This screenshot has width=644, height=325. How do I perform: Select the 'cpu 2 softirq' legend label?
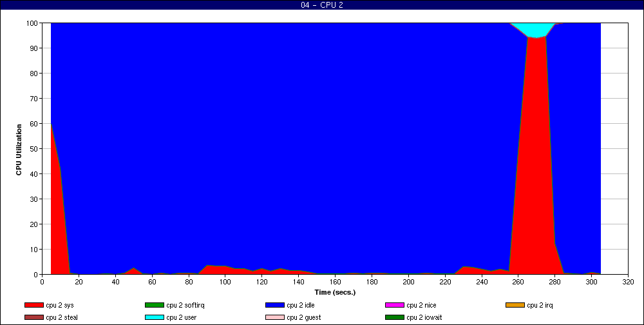click(x=185, y=305)
